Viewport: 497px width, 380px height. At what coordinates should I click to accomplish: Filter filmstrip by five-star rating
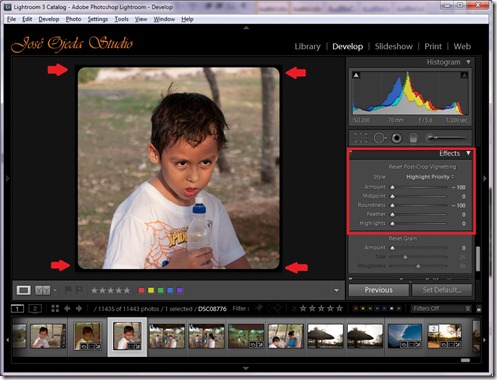(x=339, y=308)
